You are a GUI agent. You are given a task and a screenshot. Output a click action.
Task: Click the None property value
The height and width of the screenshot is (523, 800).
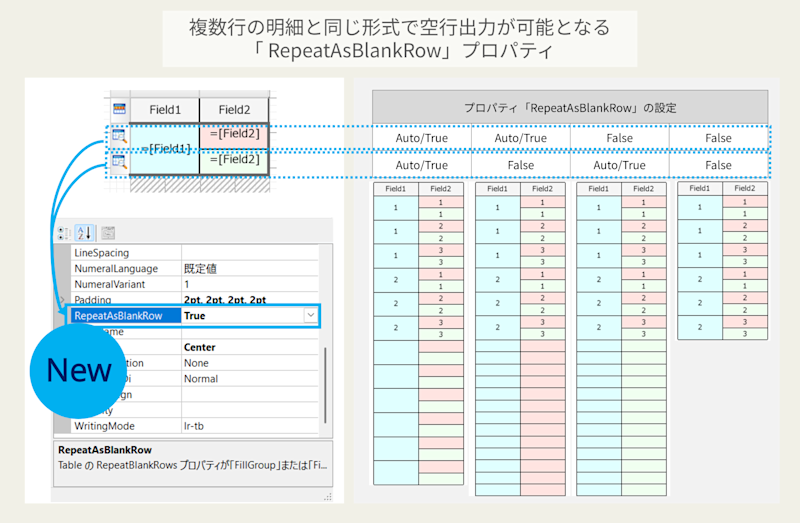tap(196, 363)
